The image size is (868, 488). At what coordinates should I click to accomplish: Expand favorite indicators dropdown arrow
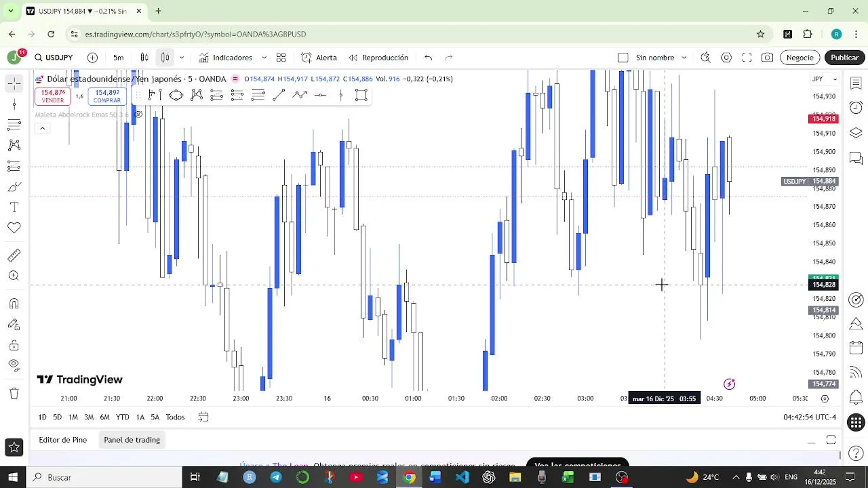264,58
